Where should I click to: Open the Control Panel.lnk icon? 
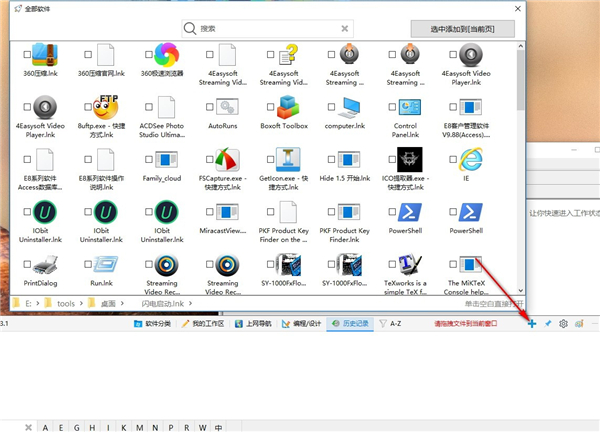(410, 107)
